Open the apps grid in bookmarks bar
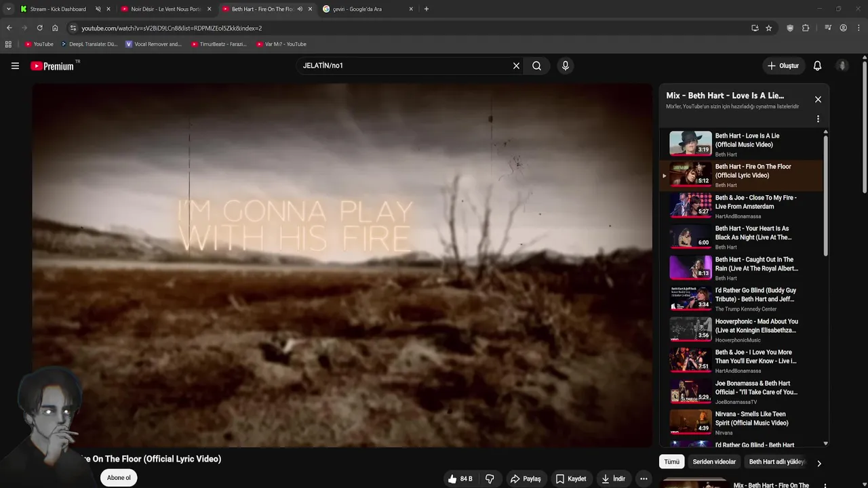 (8, 44)
